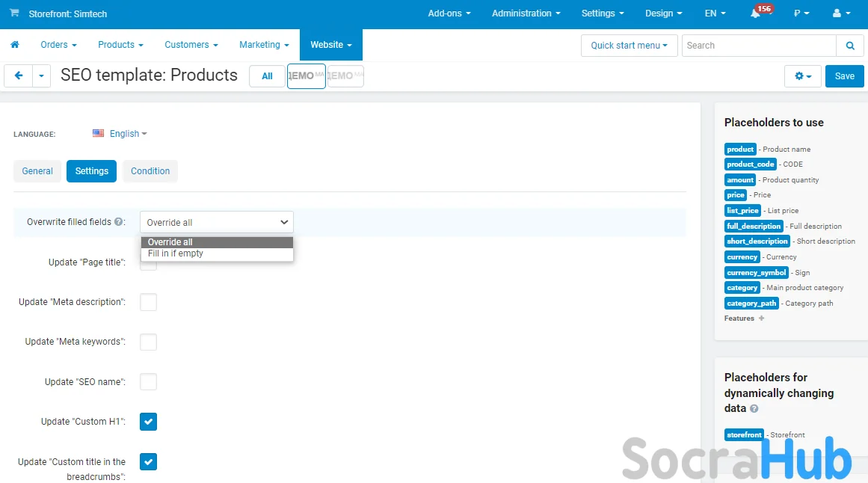Click into the Search input field
Viewport: 868px width, 483px height.
pyautogui.click(x=758, y=46)
